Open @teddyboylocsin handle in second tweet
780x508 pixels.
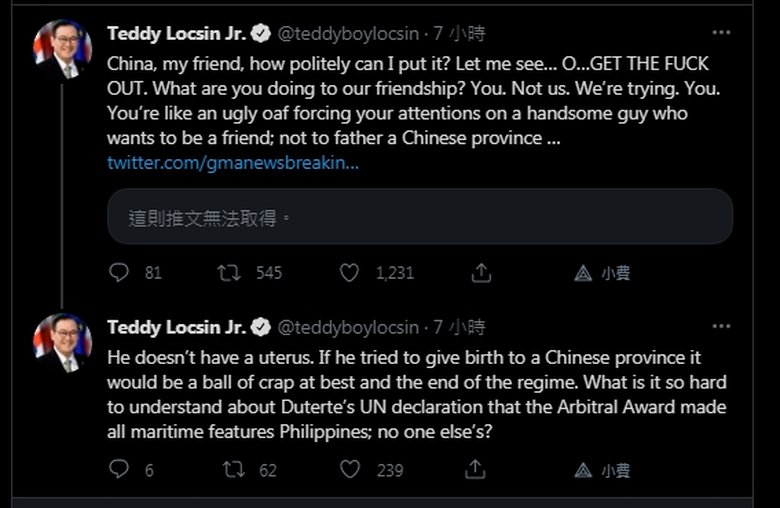(x=348, y=327)
